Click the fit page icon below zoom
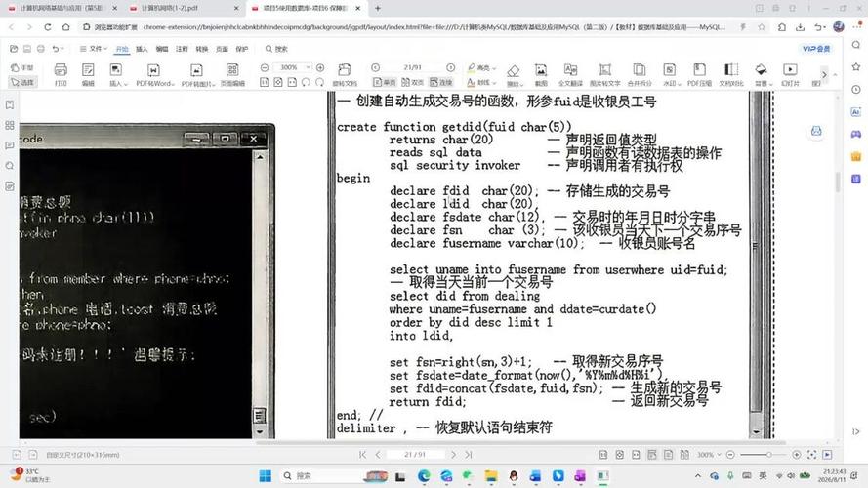The height and width of the screenshot is (488, 868). [x=278, y=82]
